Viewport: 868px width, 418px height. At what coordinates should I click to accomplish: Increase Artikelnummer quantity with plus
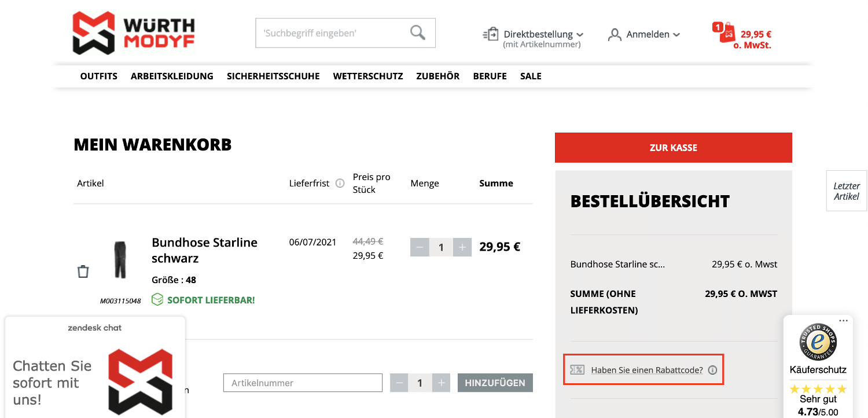(441, 383)
